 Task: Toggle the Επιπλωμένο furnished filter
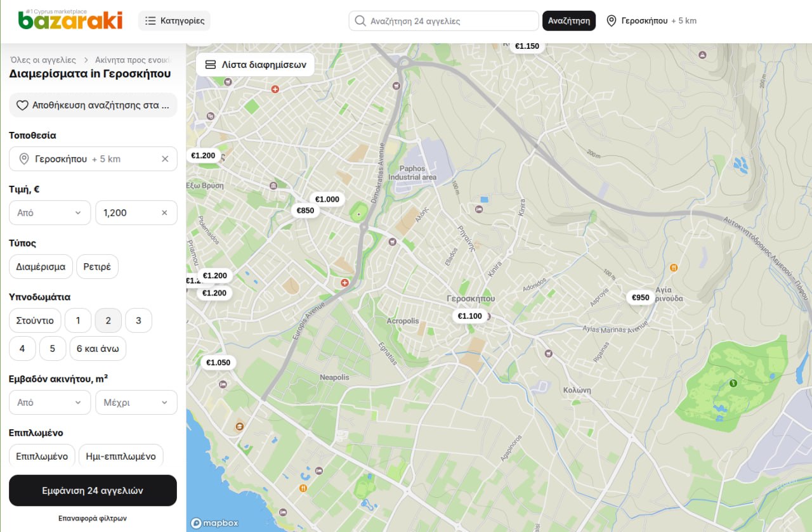pos(43,456)
